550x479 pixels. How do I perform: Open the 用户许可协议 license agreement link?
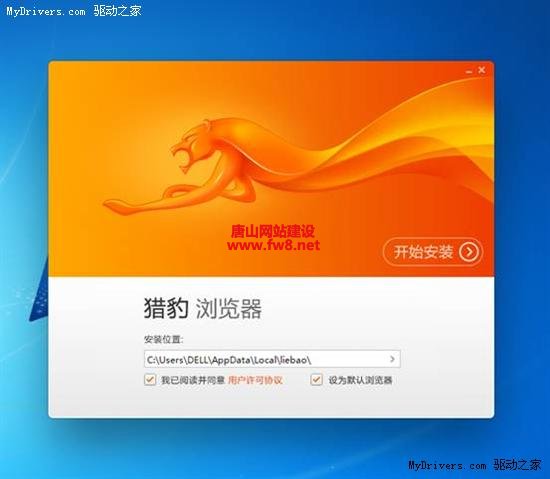pos(255,380)
